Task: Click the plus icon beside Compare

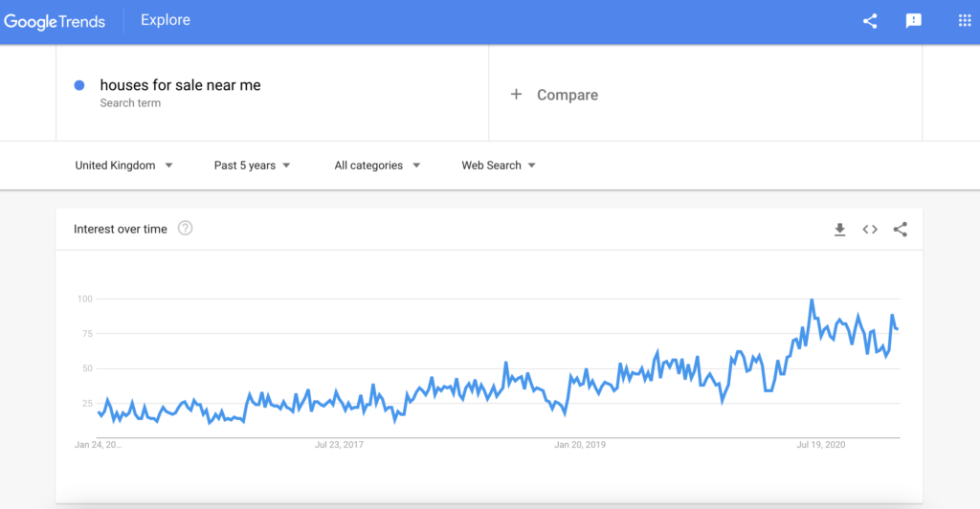Action: pos(516,95)
